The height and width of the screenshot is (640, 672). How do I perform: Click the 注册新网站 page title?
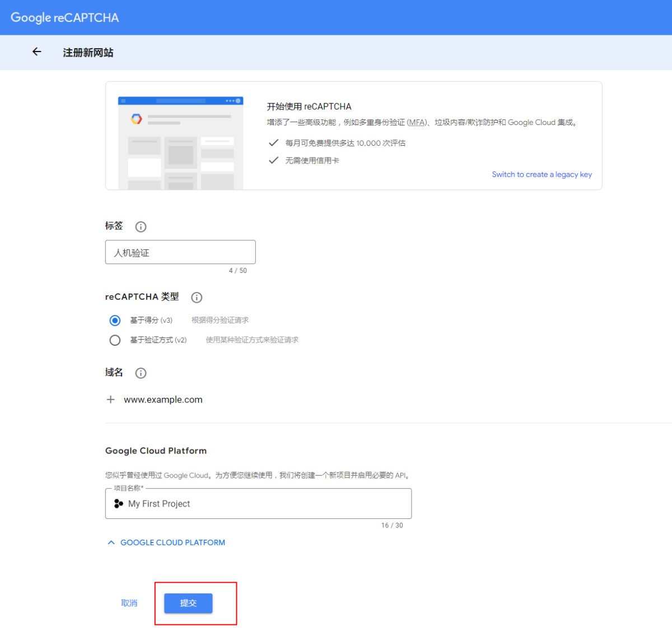pyautogui.click(x=88, y=53)
